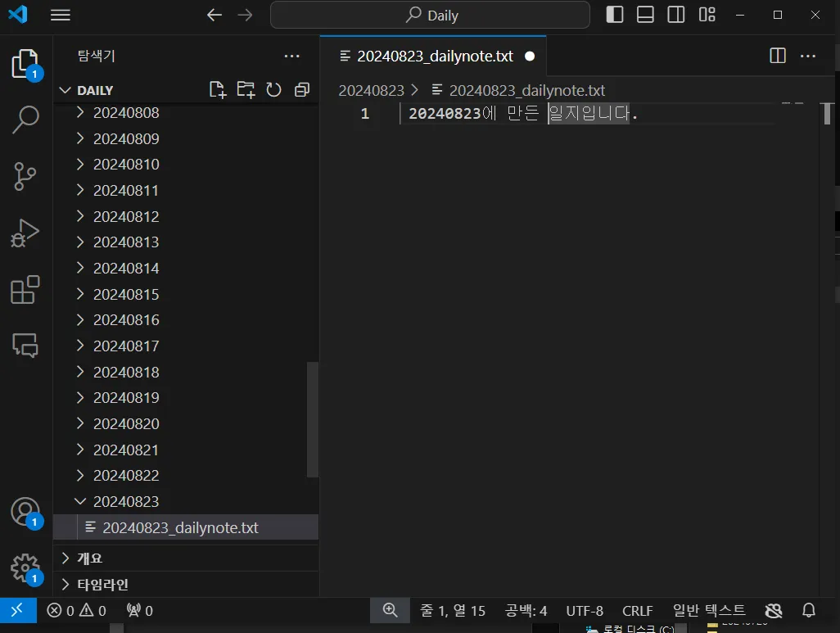Open the Manage gear settings icon
The width and height of the screenshot is (840, 633).
[x=25, y=568]
